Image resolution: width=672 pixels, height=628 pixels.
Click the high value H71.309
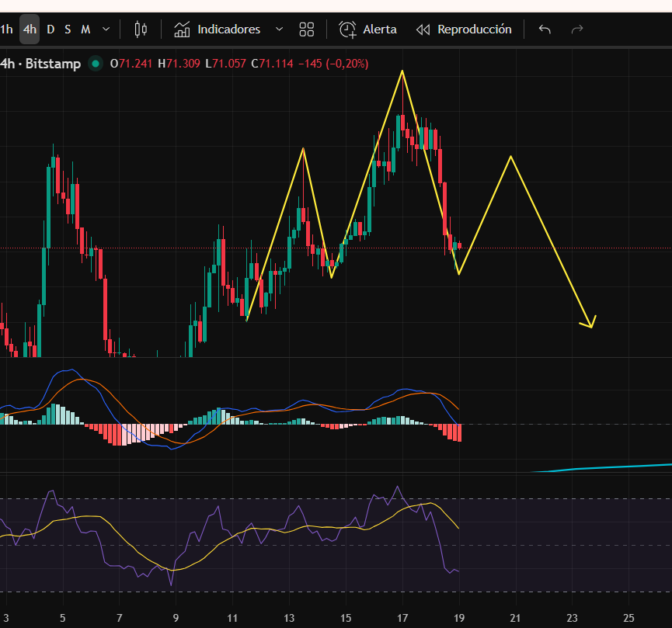pyautogui.click(x=179, y=64)
